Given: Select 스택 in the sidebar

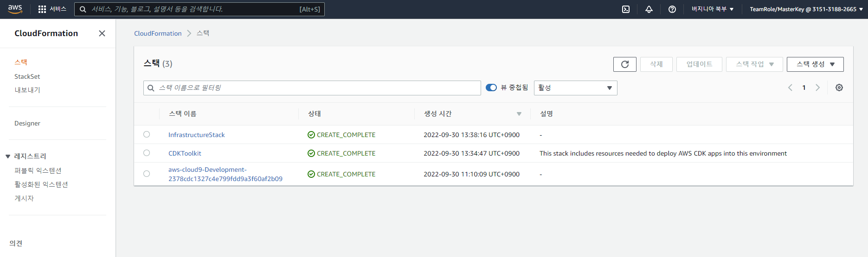Looking at the screenshot, I should click(21, 62).
